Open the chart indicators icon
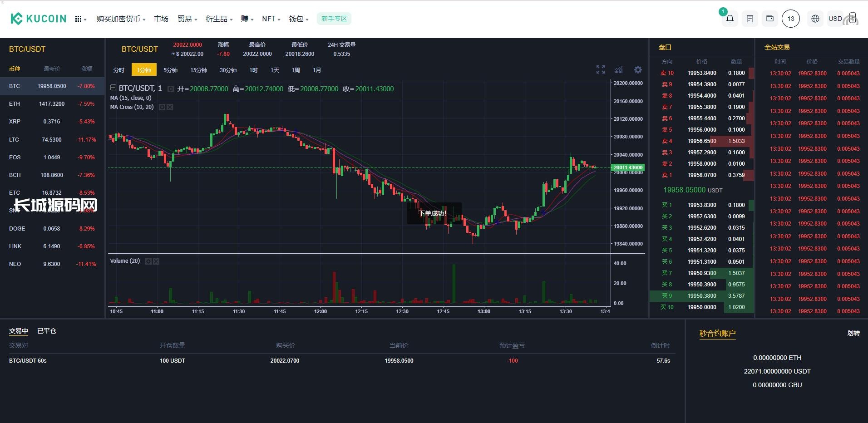 pos(618,69)
